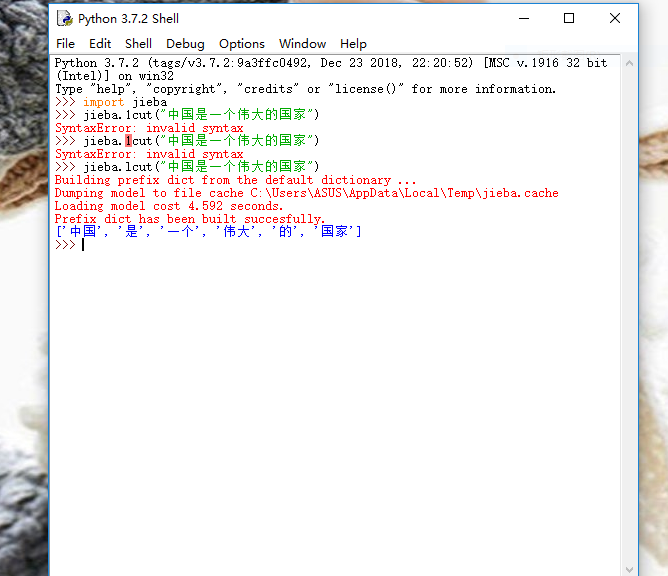This screenshot has width=668, height=576.
Task: Click 'Prefix dict has been built succesfully.' line
Action: [190, 219]
